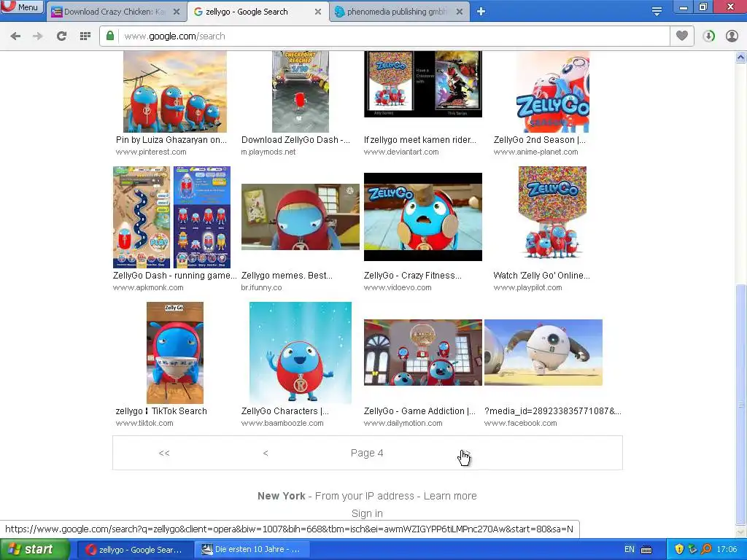747x560 pixels.
Task: Click 'Pin by Luiza Ghazaryan on...' title
Action: point(171,140)
